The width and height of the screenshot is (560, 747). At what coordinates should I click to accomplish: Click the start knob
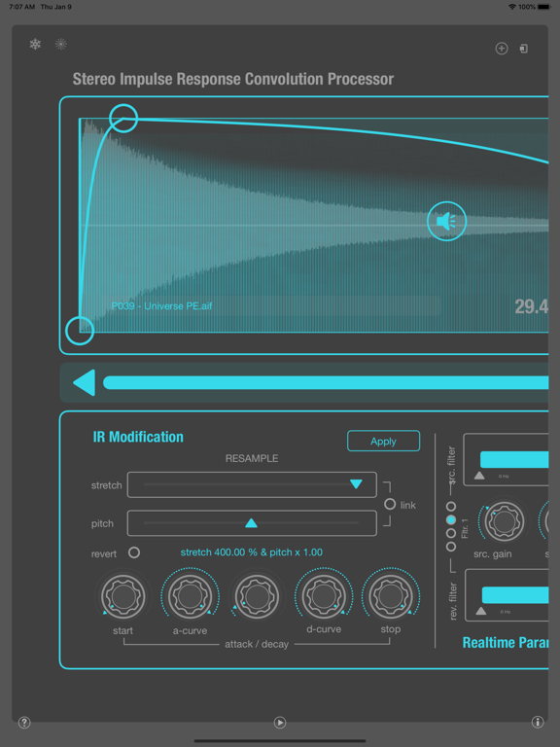[122, 595]
